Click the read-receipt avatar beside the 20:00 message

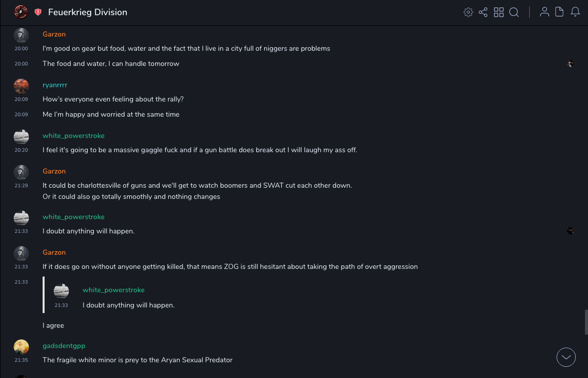click(x=570, y=64)
